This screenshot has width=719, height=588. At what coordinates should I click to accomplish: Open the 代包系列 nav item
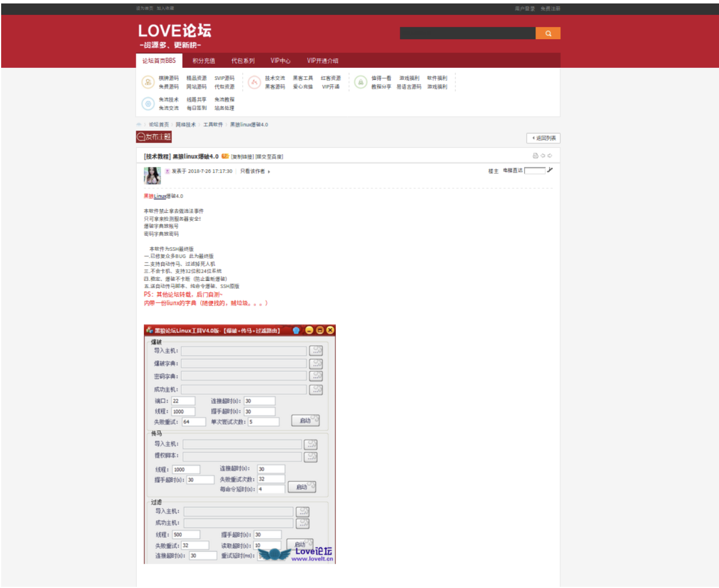coord(243,60)
